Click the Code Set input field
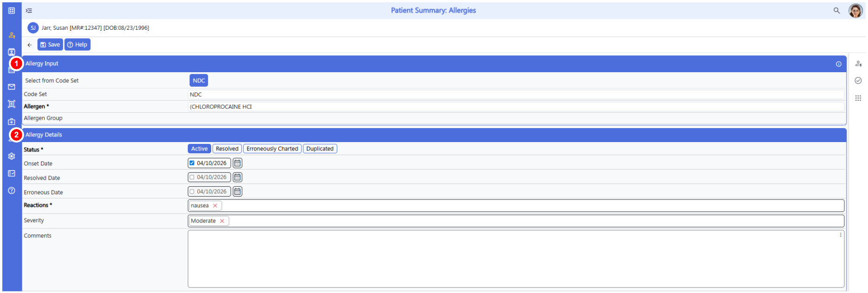Viewport: 868px width, 293px height. (x=516, y=95)
